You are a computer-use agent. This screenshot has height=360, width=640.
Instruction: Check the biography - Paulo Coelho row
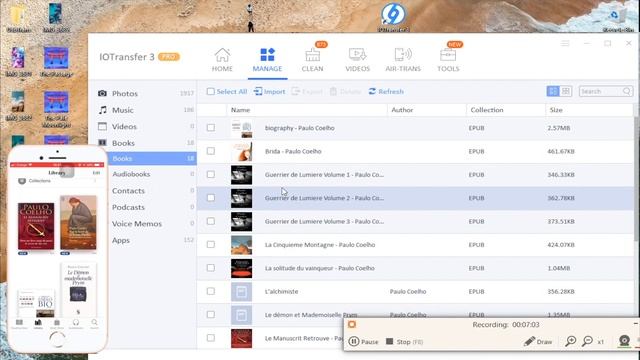tap(211, 128)
